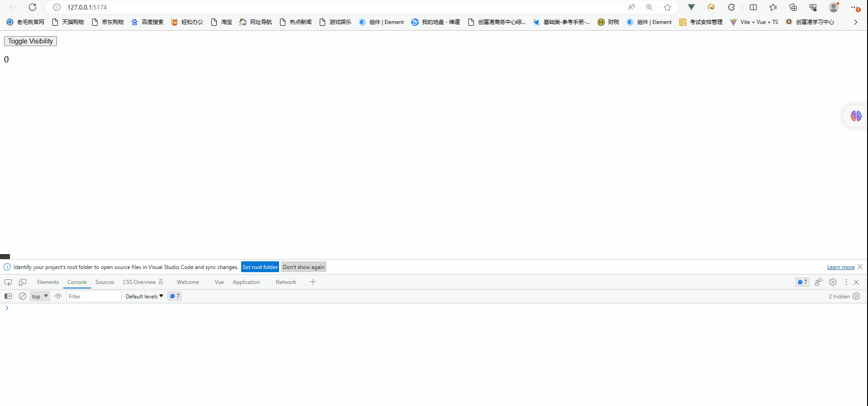The width and height of the screenshot is (868, 406).
Task: Open the Default levels dropdown
Action: [x=144, y=296]
